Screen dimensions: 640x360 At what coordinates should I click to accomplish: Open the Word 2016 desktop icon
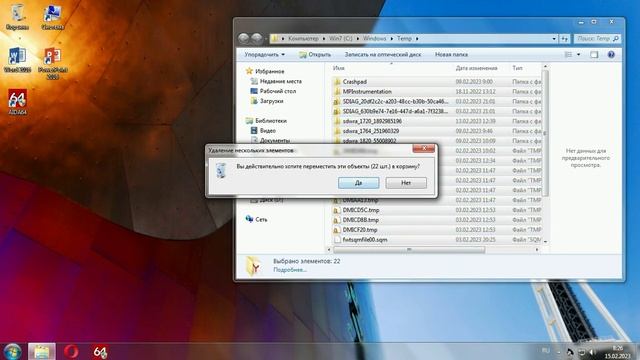pos(17,60)
